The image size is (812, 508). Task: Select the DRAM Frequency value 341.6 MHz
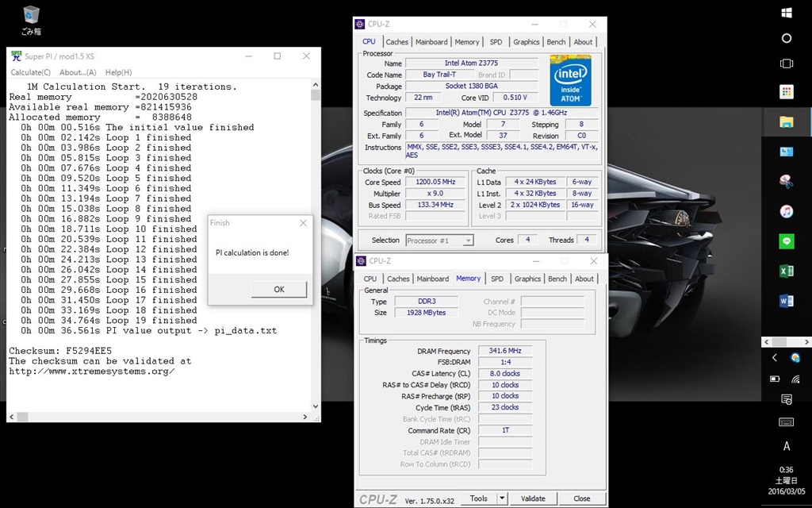point(505,351)
